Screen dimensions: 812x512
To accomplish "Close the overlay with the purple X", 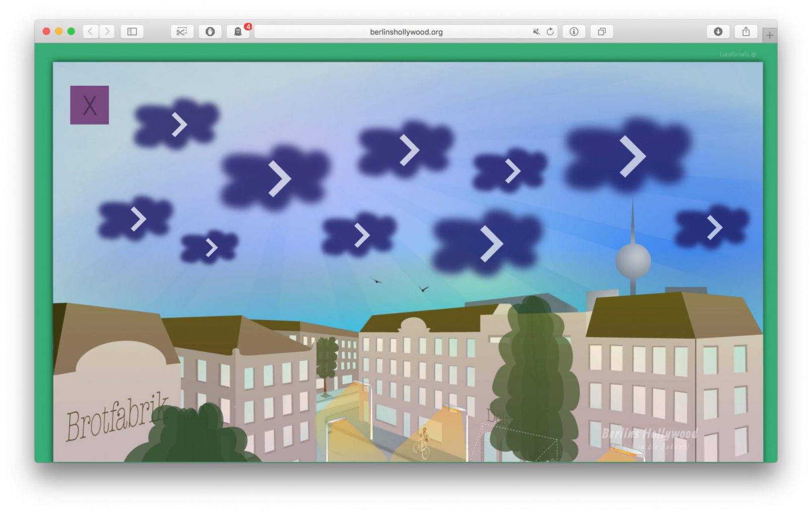I will pos(89,105).
